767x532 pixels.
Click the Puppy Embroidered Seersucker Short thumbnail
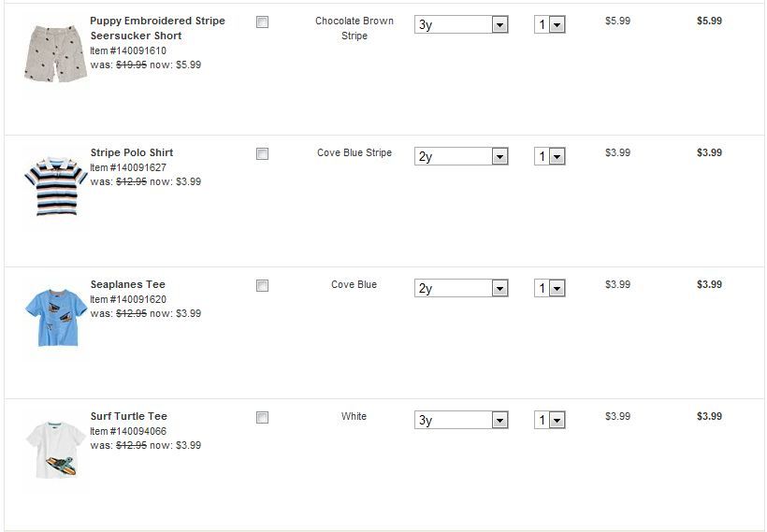coord(55,52)
